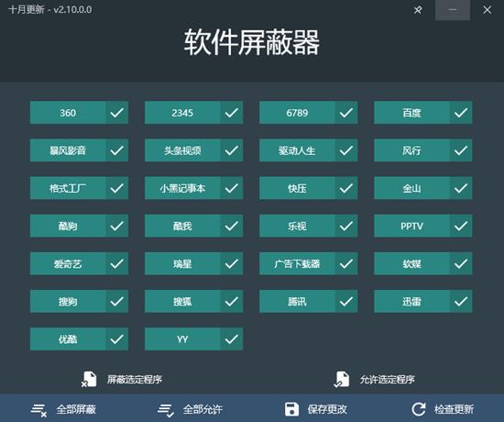Click 允许选定程序 text link

click(388, 380)
